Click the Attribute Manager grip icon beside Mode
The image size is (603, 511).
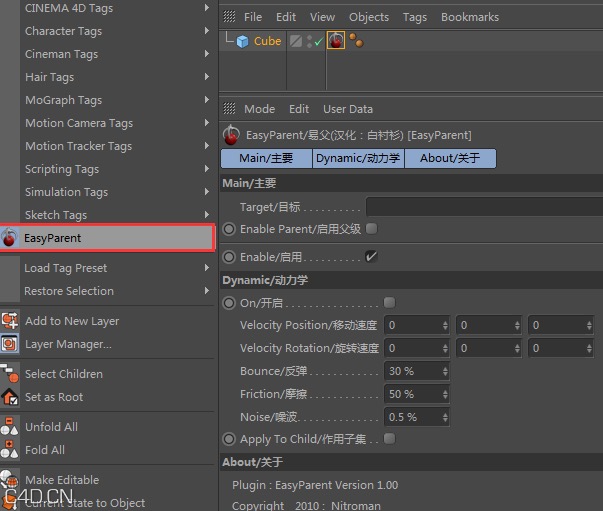click(229, 108)
